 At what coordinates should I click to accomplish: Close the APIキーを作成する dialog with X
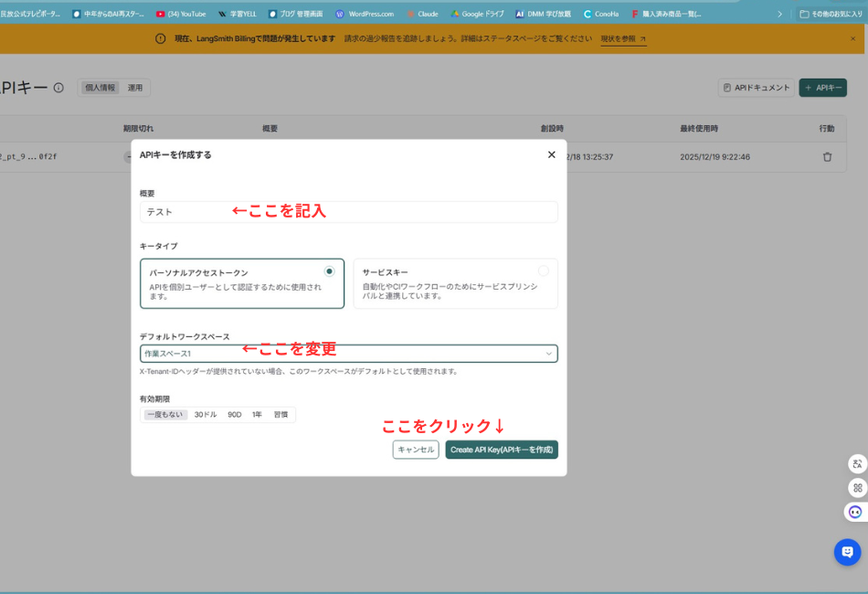tap(551, 154)
